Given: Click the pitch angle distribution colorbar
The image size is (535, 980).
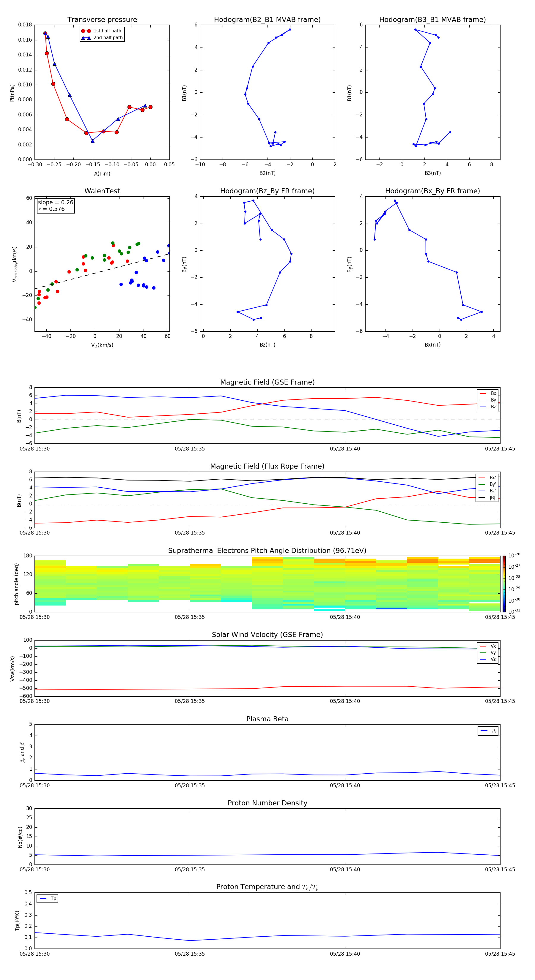Looking at the screenshot, I should pyautogui.click(x=504, y=584).
